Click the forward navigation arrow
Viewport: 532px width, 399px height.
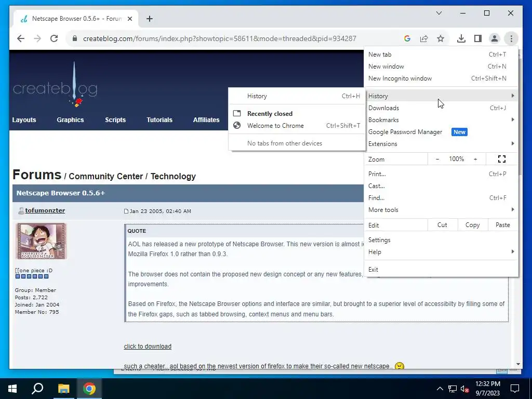pyautogui.click(x=37, y=38)
